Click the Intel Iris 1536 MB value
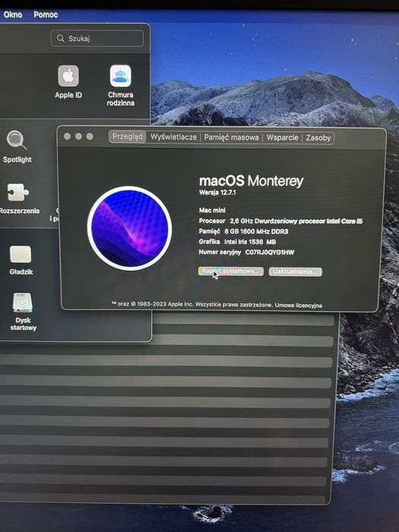The height and width of the screenshot is (532, 399). click(250, 242)
